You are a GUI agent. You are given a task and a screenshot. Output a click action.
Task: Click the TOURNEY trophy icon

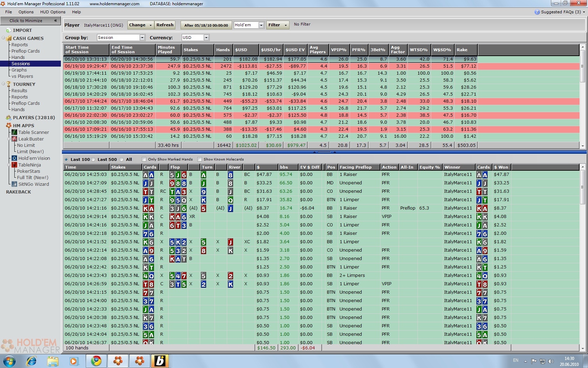tap(8, 84)
